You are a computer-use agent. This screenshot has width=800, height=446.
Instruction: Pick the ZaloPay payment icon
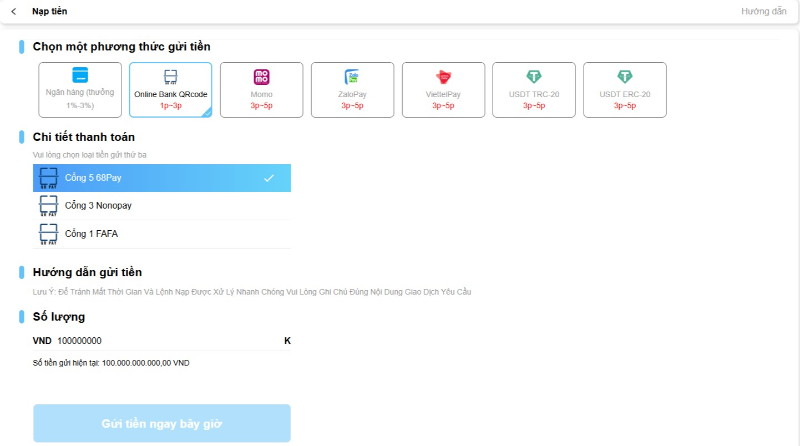tap(352, 76)
